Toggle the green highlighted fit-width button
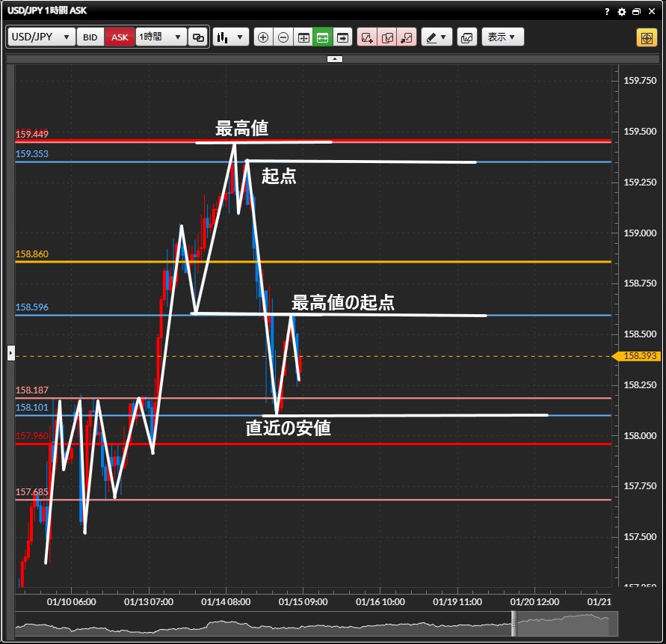The image size is (666, 644). [323, 37]
